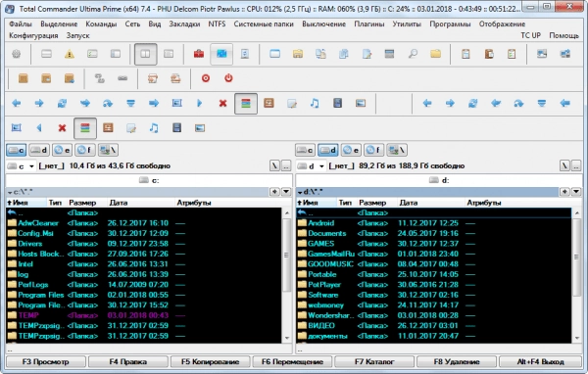The width and height of the screenshot is (588, 374).
Task: Toggle the pressed colored-bars button in bottom toolbar row
Action: 85,128
